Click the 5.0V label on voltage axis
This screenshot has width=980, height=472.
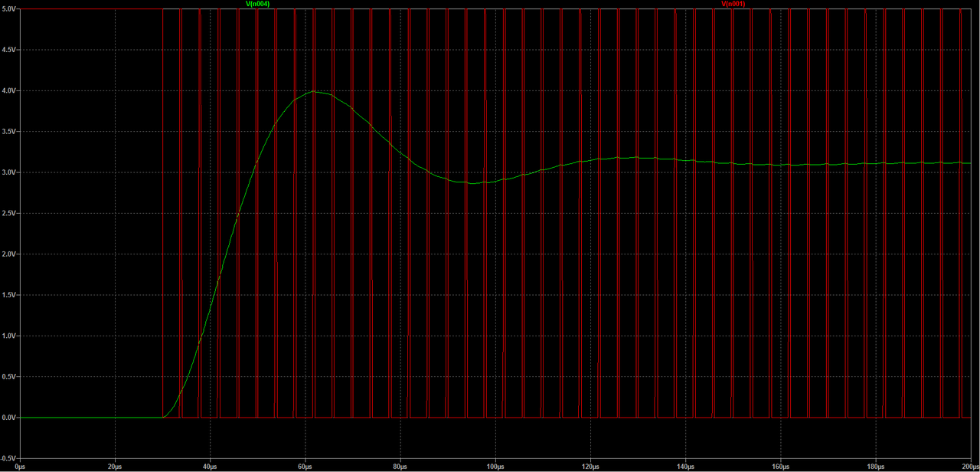[x=10, y=7]
